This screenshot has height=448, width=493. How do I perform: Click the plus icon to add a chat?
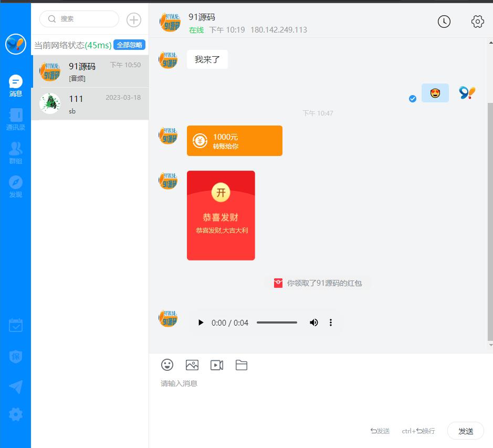[134, 20]
